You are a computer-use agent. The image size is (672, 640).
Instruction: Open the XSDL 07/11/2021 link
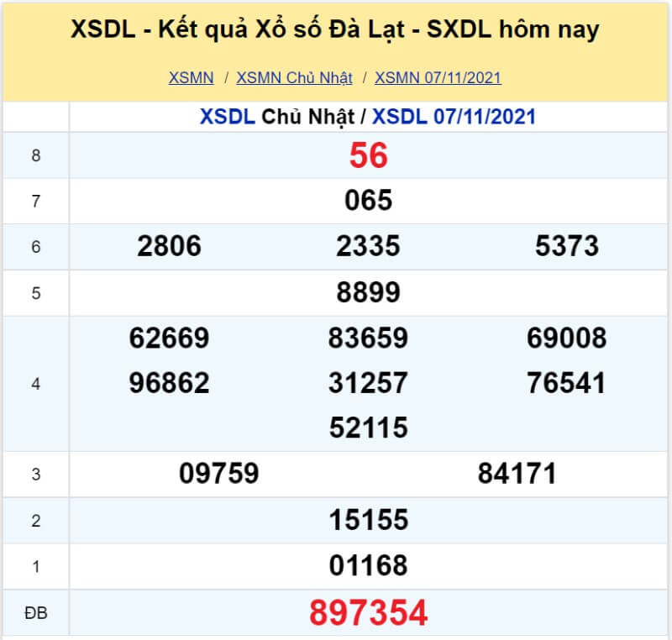click(x=454, y=117)
